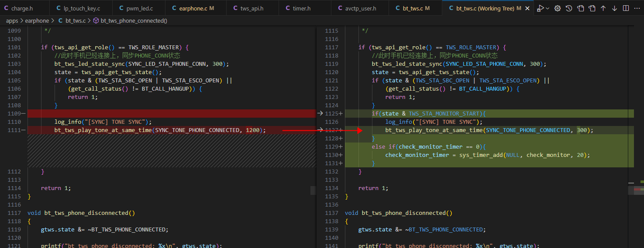This screenshot has width=644, height=248.
Task: Open the tws_api.h tab
Action: tap(252, 8)
